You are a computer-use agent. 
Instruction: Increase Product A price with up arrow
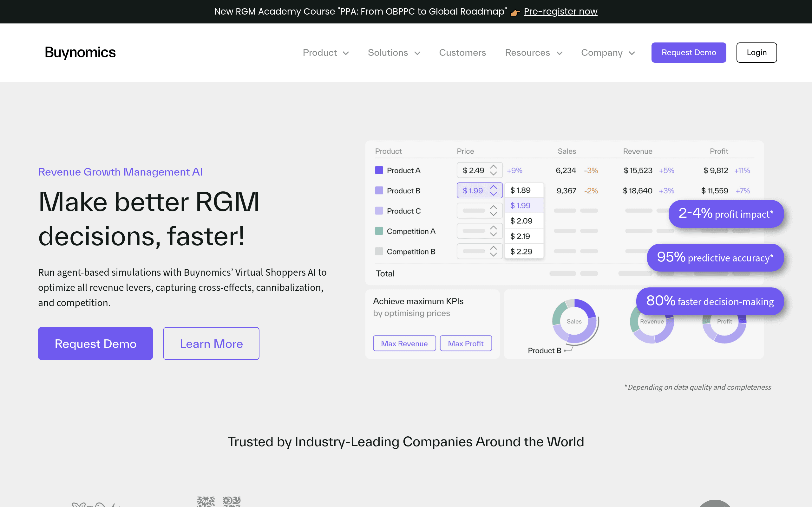coord(493,167)
